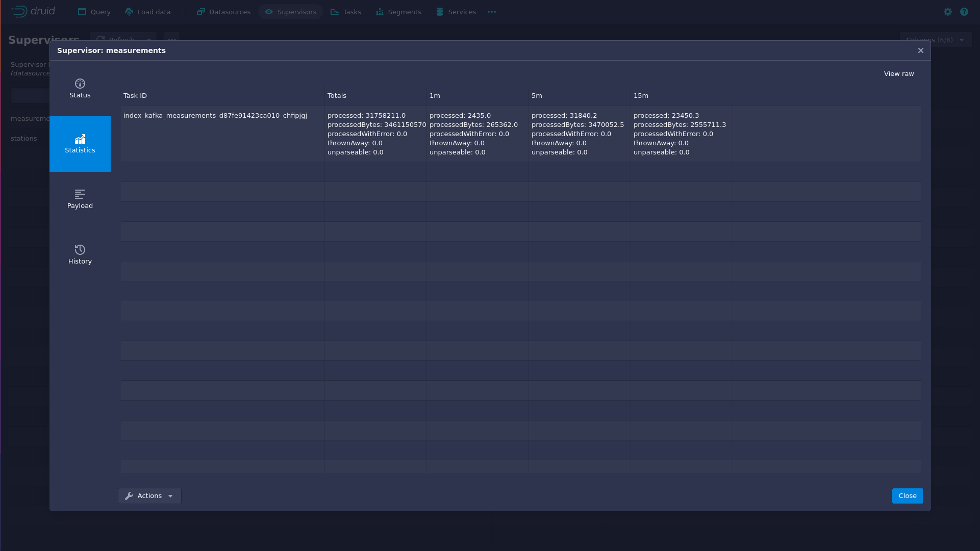This screenshot has height=551, width=980.
Task: Open more navigation options ellipsis
Action: coord(492,12)
